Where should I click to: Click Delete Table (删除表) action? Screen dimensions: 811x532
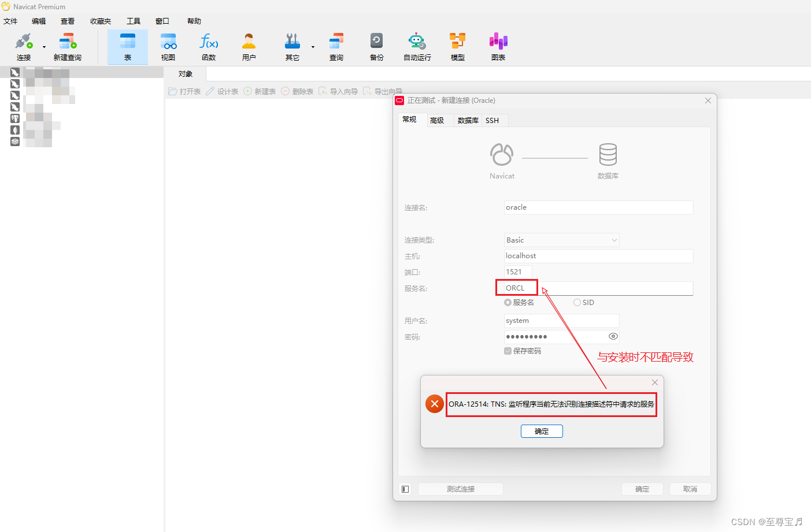click(x=297, y=91)
